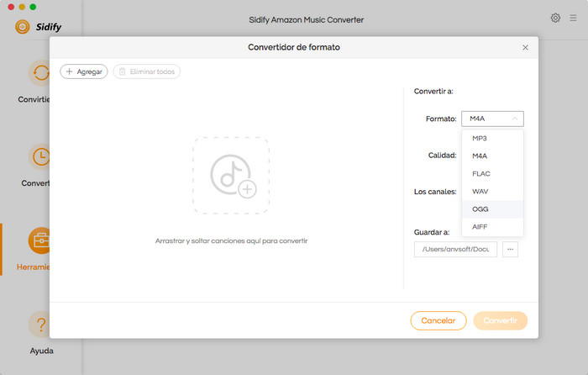Choose M4A from the format list

click(492, 156)
